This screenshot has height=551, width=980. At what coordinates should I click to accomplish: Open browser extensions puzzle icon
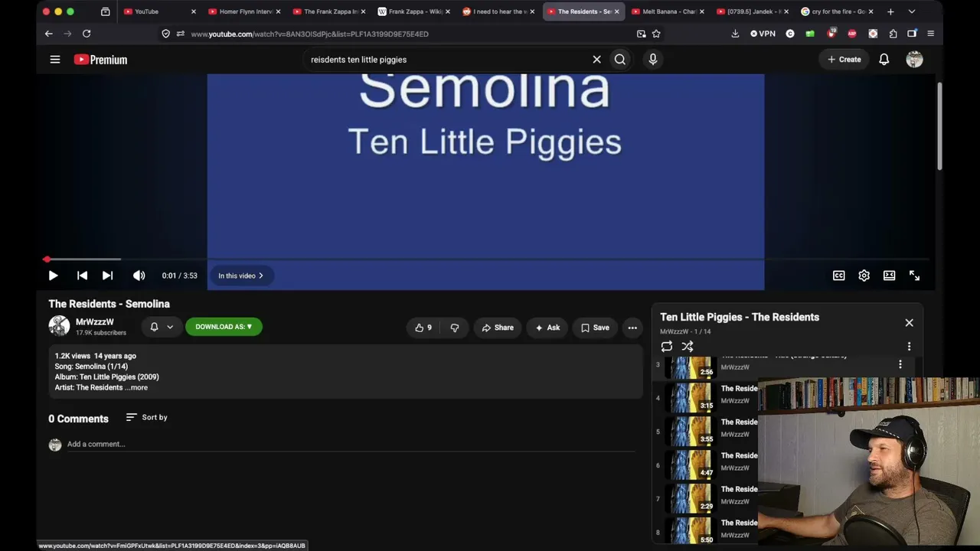893,34
